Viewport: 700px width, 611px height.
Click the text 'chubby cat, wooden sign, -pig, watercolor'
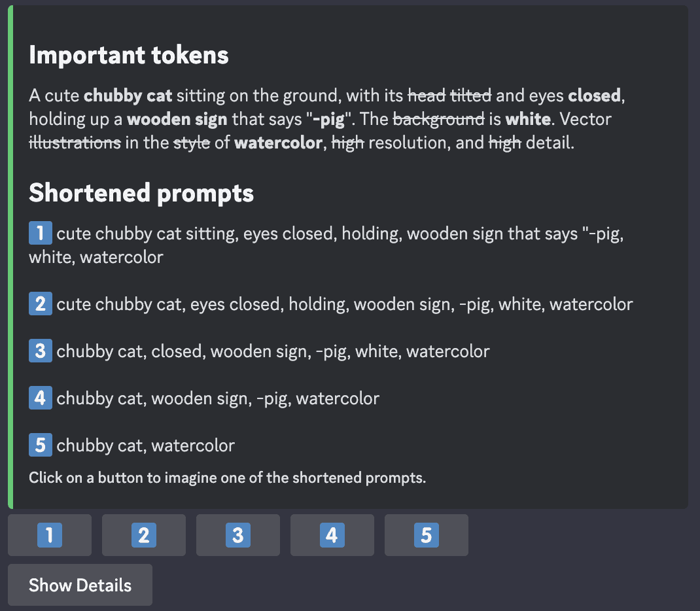click(x=218, y=398)
